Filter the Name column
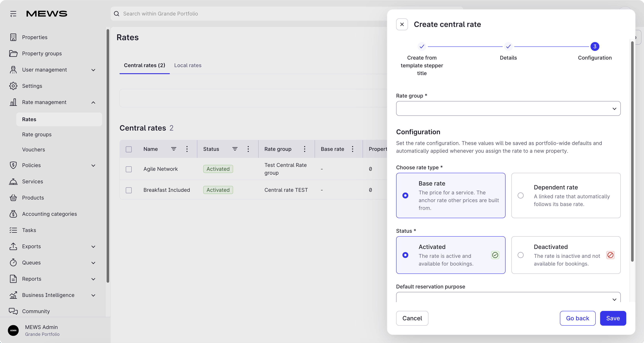 point(174,149)
